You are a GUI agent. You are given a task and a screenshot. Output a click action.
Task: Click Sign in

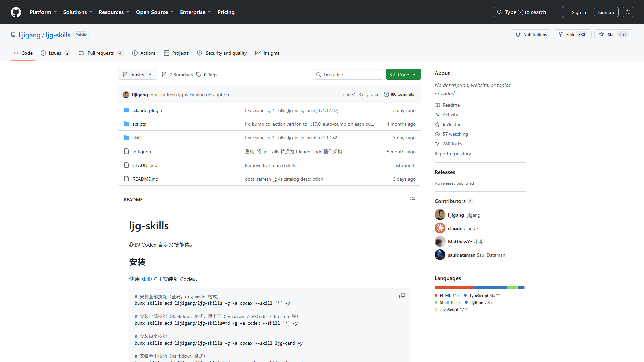[x=579, y=12]
